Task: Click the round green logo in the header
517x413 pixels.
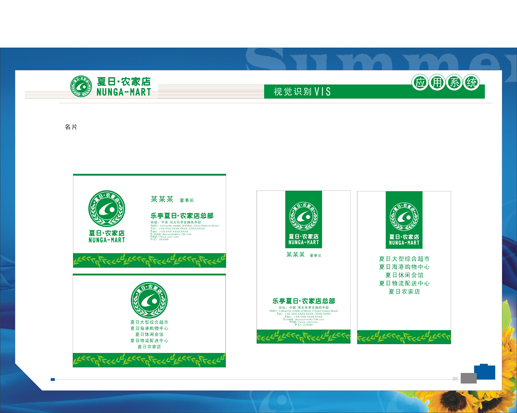Action: (81, 86)
